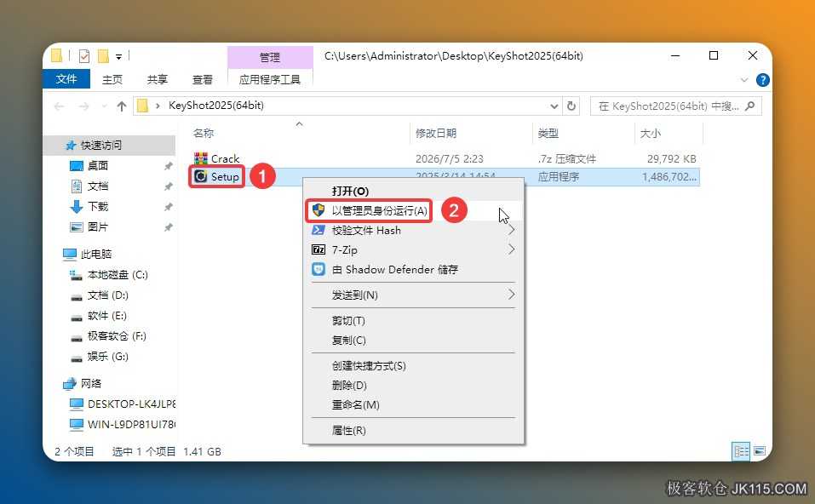Click KeyShot2025(64bit) breadcrumb in address bar

[216, 106]
